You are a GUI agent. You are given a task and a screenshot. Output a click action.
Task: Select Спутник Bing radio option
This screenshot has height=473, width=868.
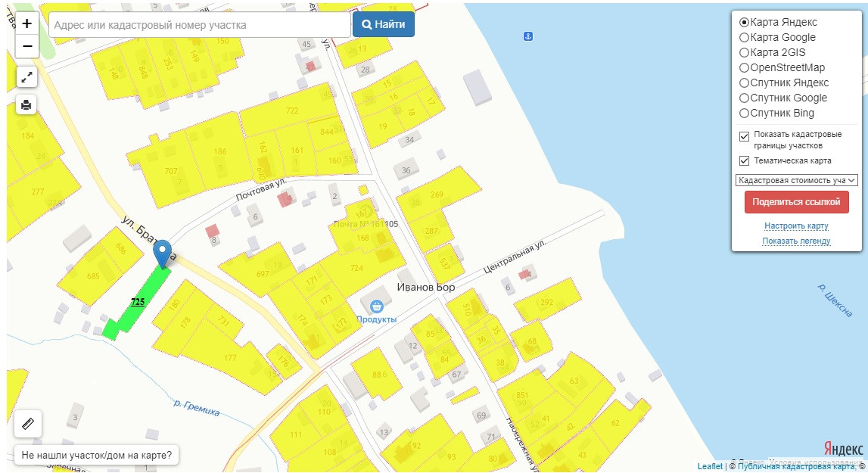pos(745,113)
